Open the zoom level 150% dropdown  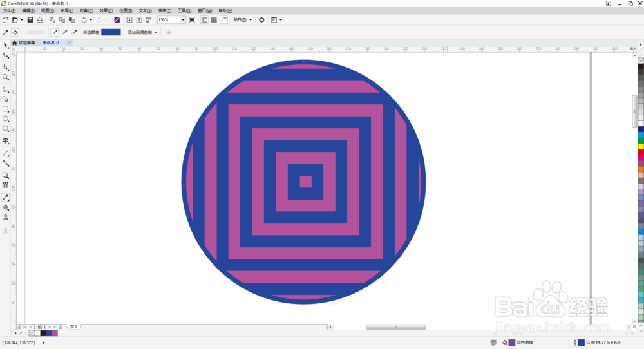[x=183, y=20]
